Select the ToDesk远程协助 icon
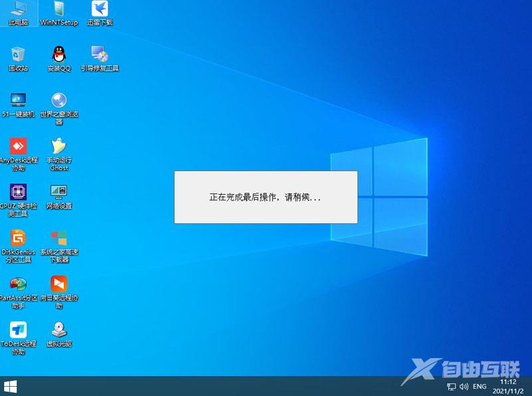The image size is (532, 396). click(x=19, y=338)
